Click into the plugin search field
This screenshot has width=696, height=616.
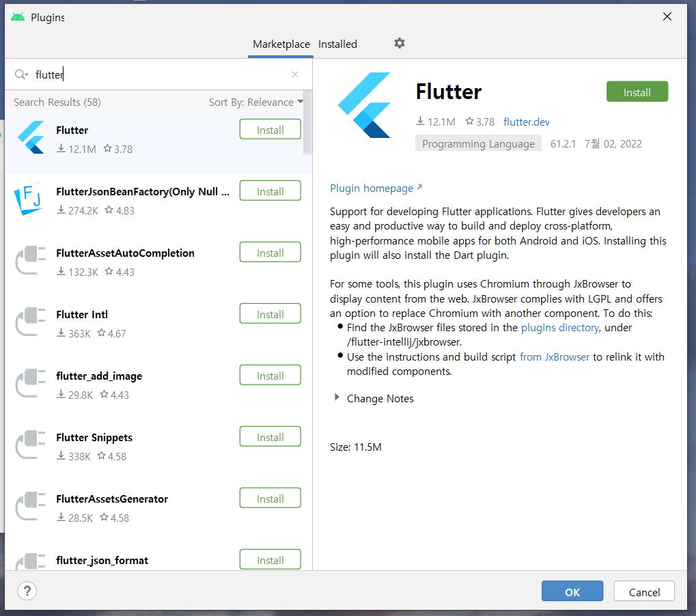[x=160, y=74]
